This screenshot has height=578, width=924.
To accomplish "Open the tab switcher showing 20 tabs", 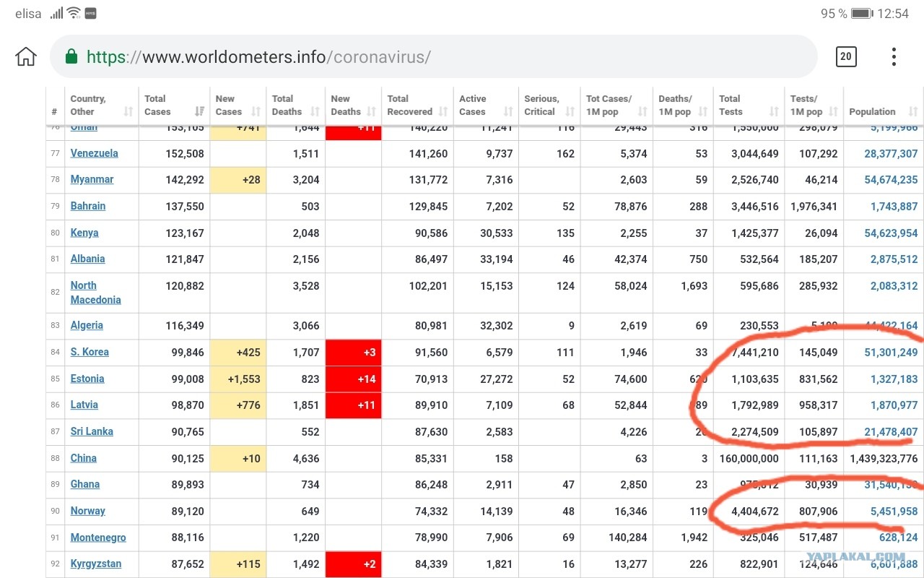I will [x=846, y=56].
